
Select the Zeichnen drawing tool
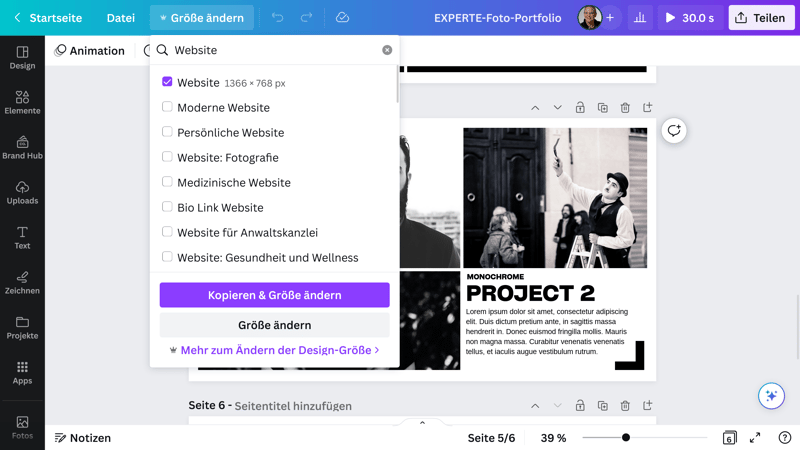click(x=22, y=282)
